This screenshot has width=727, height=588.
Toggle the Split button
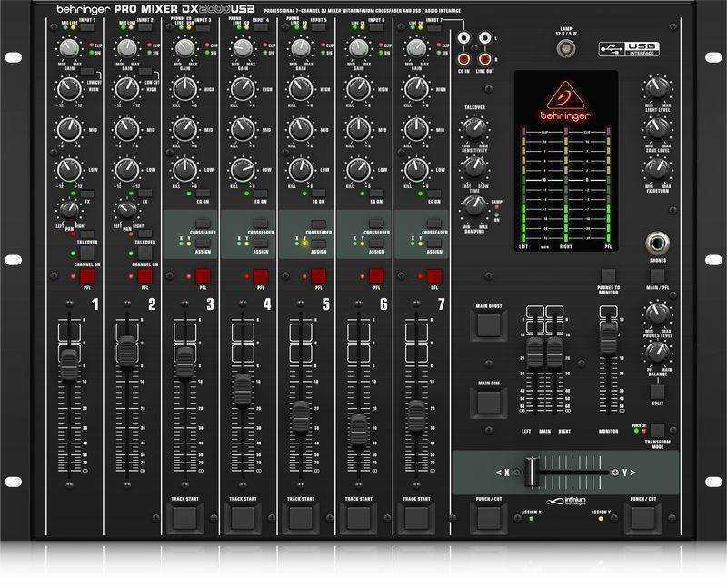click(657, 392)
